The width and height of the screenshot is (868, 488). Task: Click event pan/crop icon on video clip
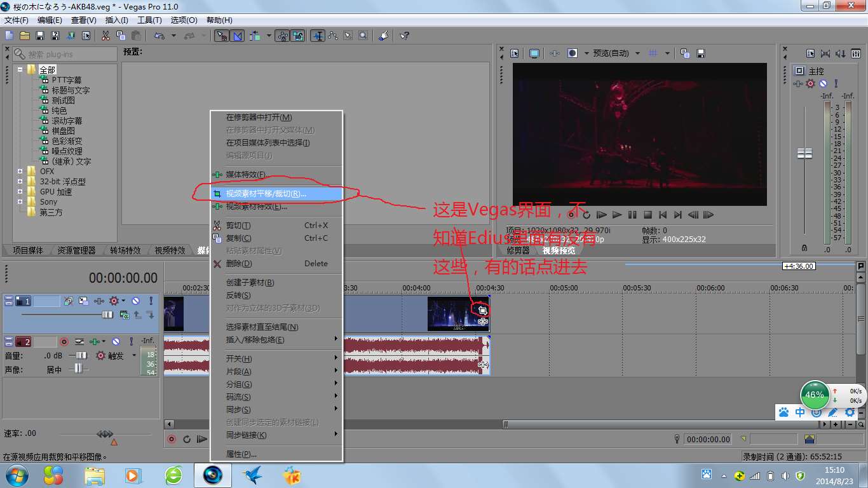tap(483, 310)
